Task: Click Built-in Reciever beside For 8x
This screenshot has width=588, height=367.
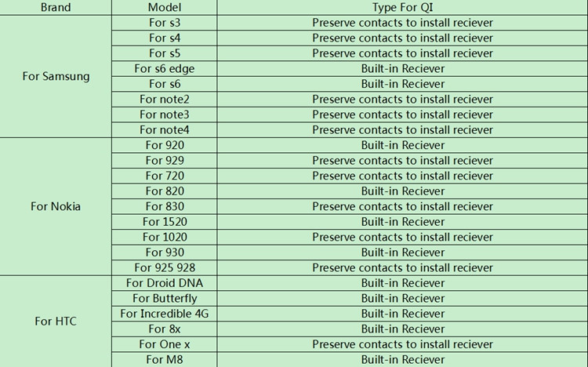Action: [x=402, y=329]
